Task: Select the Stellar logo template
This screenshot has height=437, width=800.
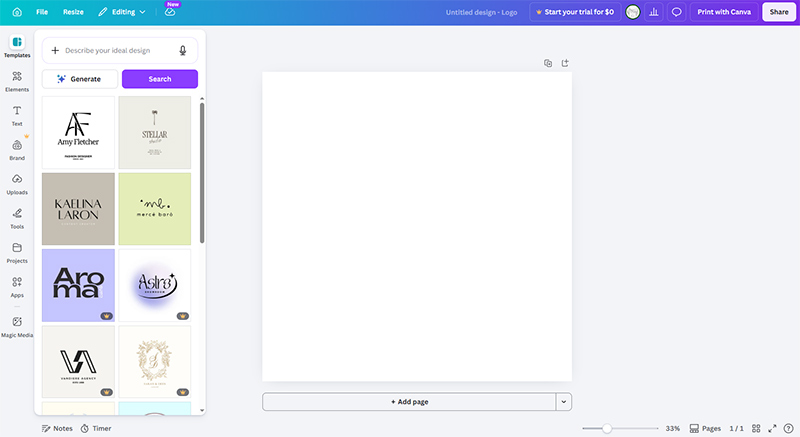Action: [x=155, y=133]
